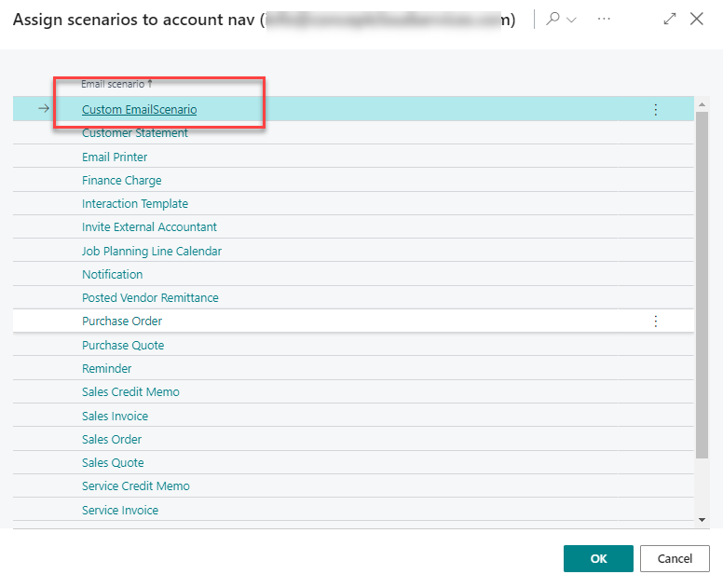Click the scroll down arrow

702,520
